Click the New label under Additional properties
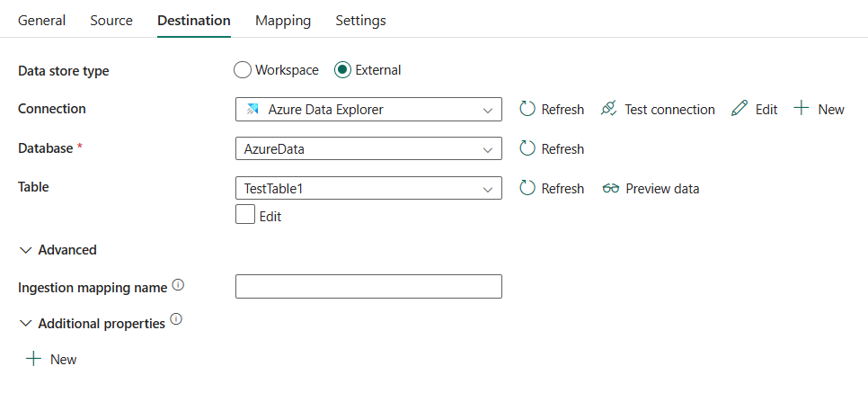 tap(63, 360)
